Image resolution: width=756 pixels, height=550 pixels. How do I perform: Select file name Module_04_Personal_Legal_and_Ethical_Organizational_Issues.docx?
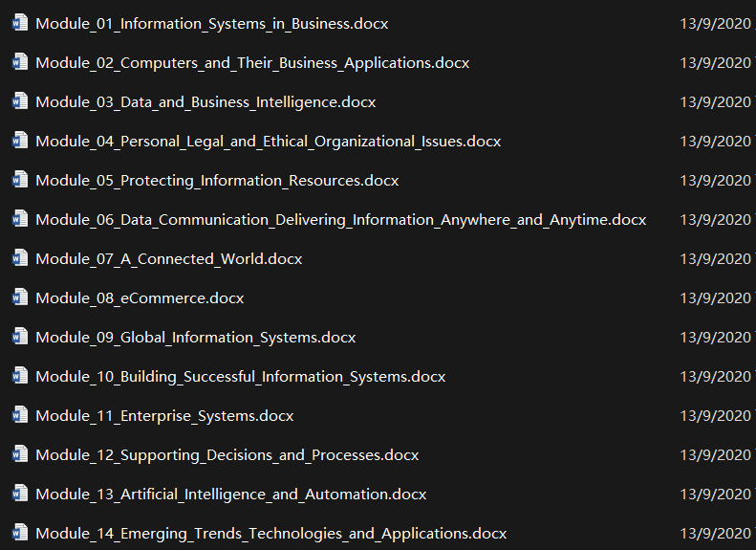(268, 142)
